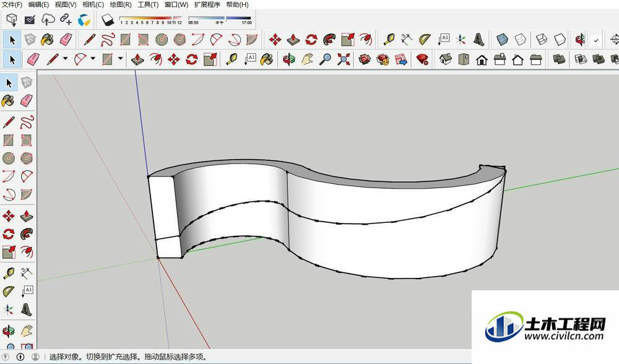Screen dimensions: 619x364
Task: Open the 绘图(R) menu
Action: pyautogui.click(x=121, y=4)
